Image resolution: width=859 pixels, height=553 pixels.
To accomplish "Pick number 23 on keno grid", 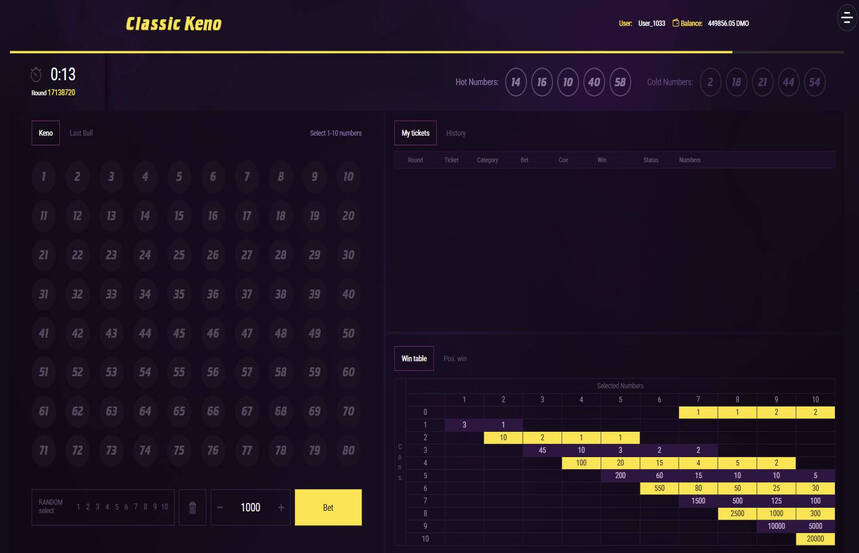I will 111,255.
